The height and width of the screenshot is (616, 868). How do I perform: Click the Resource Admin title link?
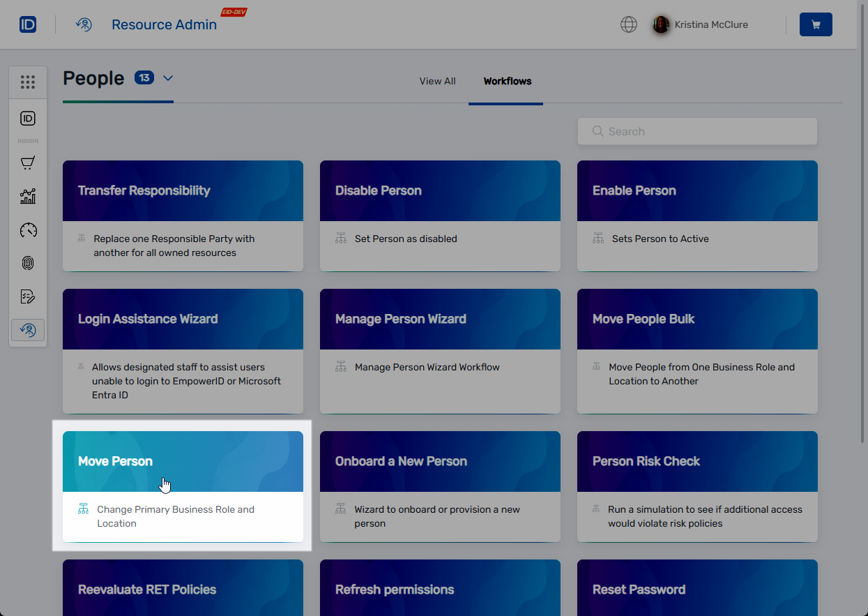(164, 24)
